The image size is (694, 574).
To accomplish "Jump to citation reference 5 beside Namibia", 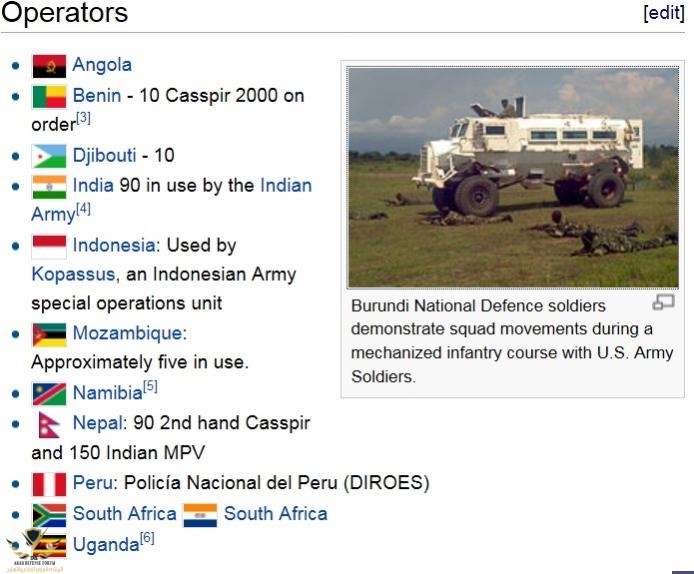I will (x=150, y=387).
